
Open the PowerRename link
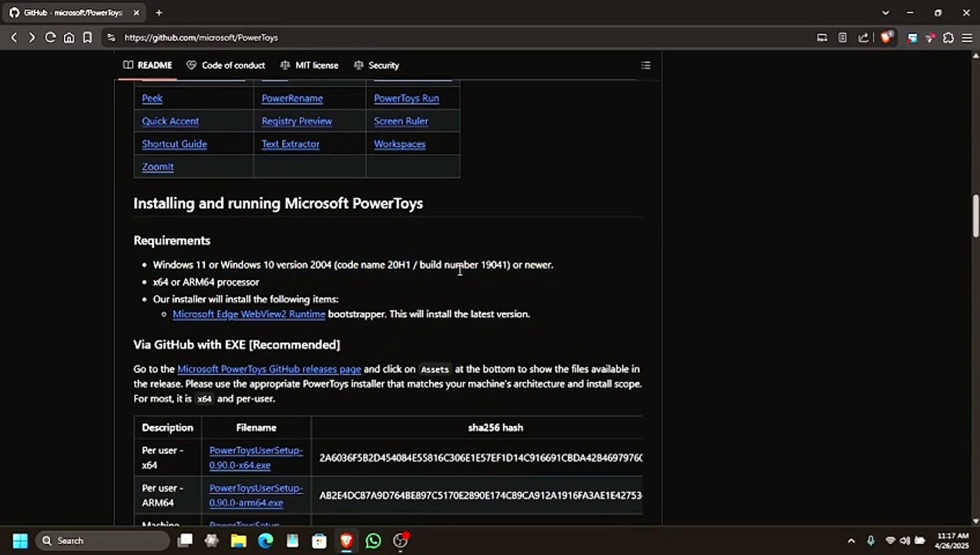coord(292,98)
